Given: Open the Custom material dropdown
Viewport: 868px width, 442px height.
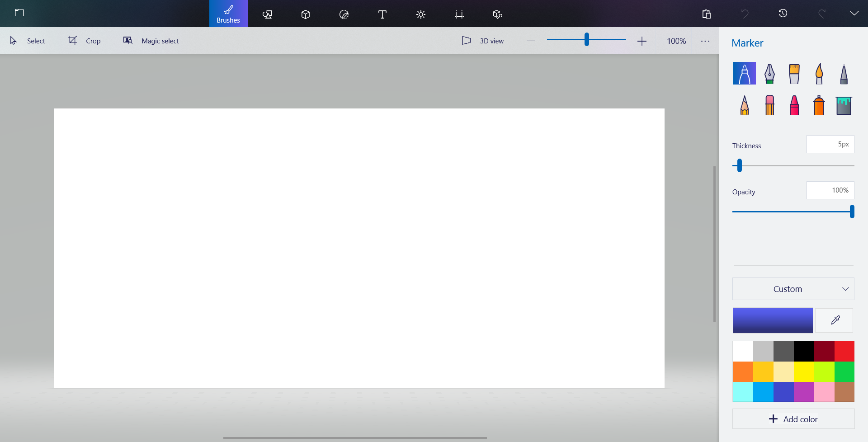Looking at the screenshot, I should tap(793, 289).
